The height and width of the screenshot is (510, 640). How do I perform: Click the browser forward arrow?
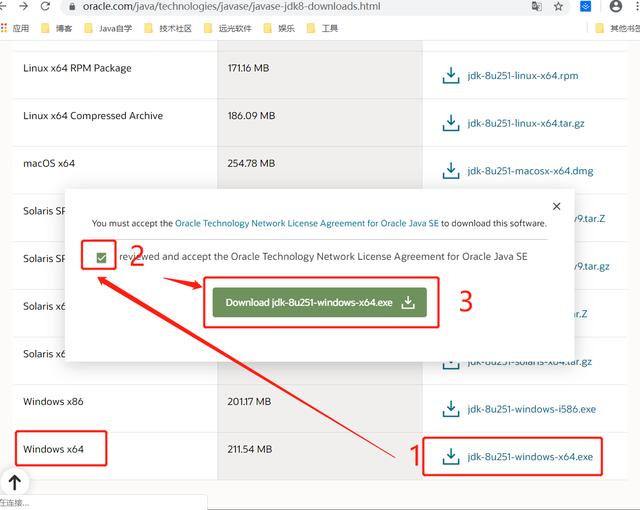[24, 6]
